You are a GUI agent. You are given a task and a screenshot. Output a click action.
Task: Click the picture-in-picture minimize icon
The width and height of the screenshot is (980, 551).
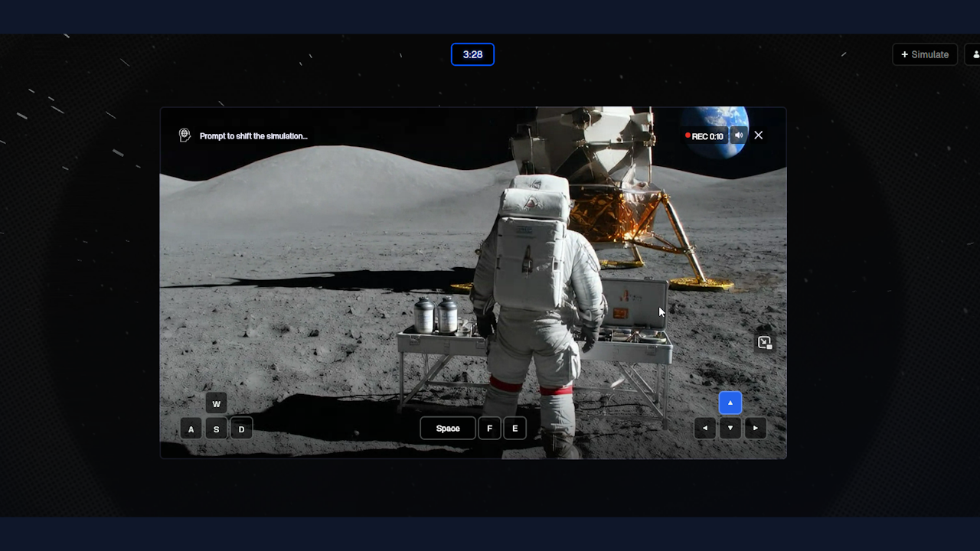pyautogui.click(x=764, y=342)
